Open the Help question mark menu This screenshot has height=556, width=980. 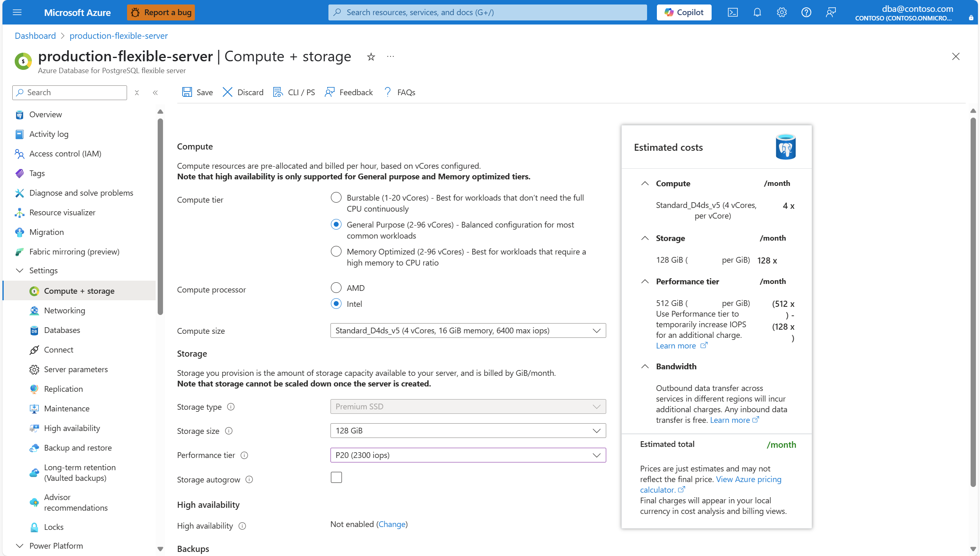tap(806, 12)
